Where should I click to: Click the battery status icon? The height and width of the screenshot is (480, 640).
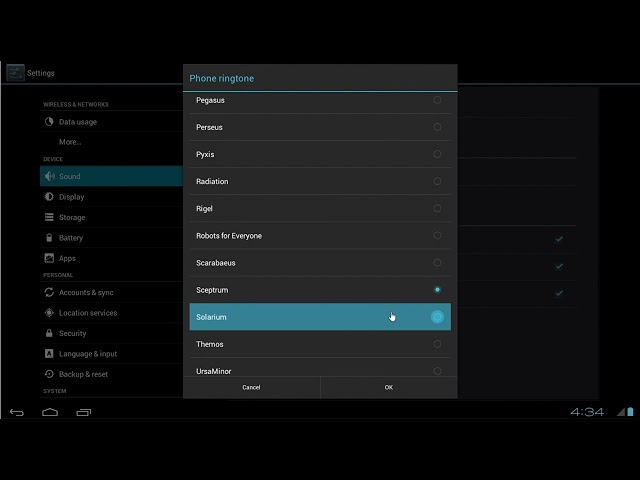pyautogui.click(x=630, y=411)
